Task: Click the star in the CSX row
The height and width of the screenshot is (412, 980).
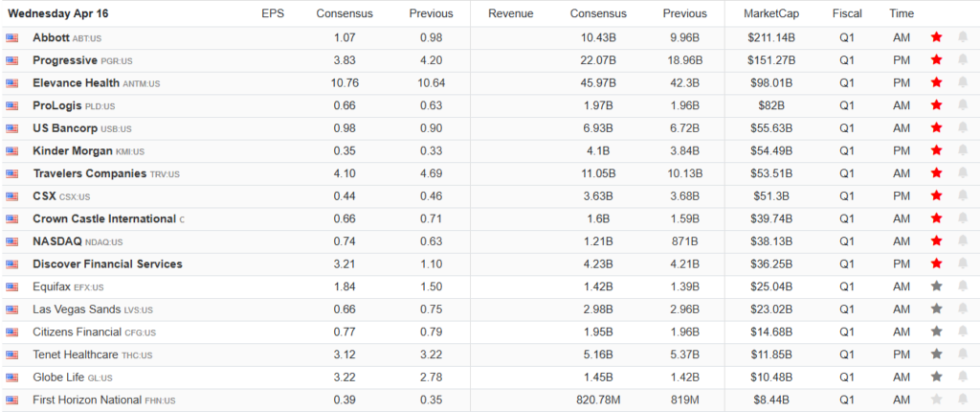Action: pos(936,196)
